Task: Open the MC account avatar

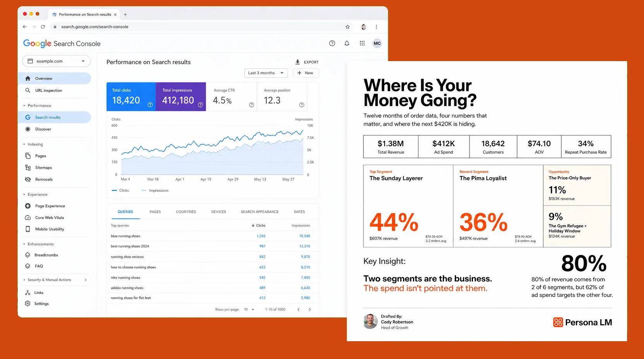Action: [x=377, y=43]
